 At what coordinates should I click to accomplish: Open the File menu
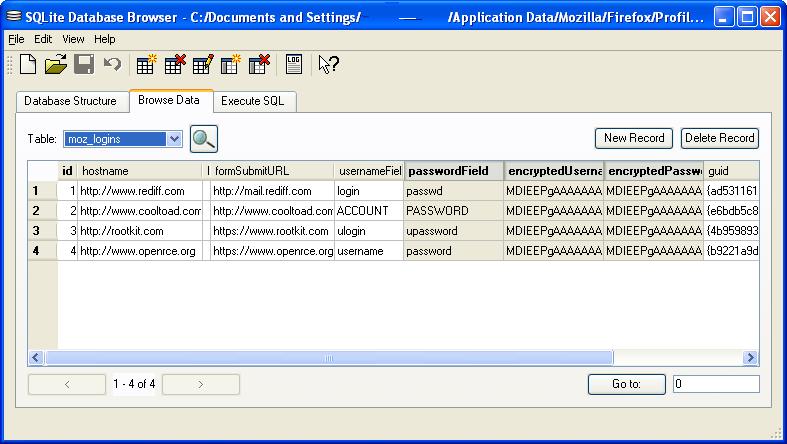click(16, 39)
